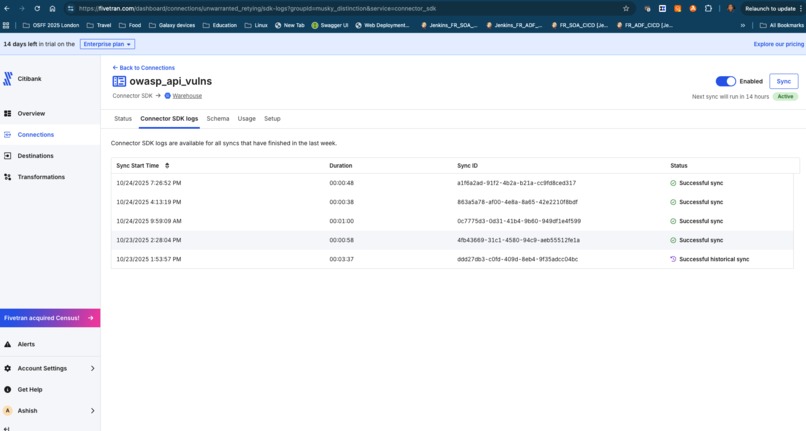Screen dimensions: 806x431
Task: Click the Fivetran acquired Census banner
Action: [x=50, y=318]
